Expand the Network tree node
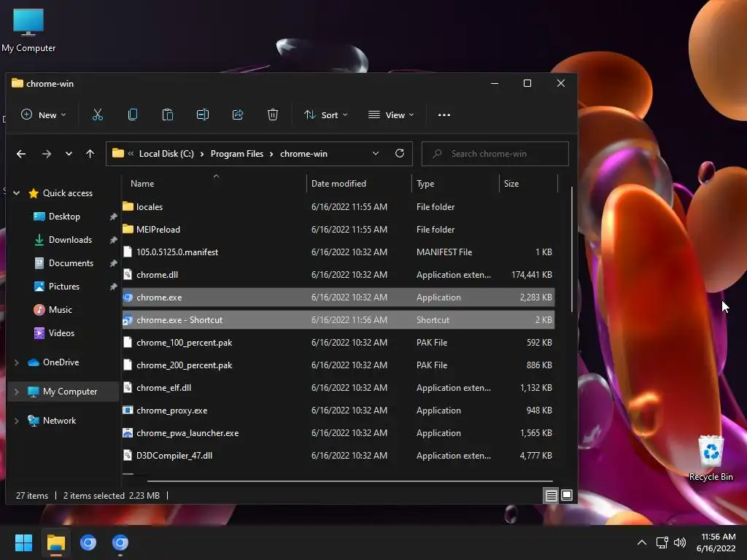This screenshot has width=747, height=560. click(x=17, y=421)
